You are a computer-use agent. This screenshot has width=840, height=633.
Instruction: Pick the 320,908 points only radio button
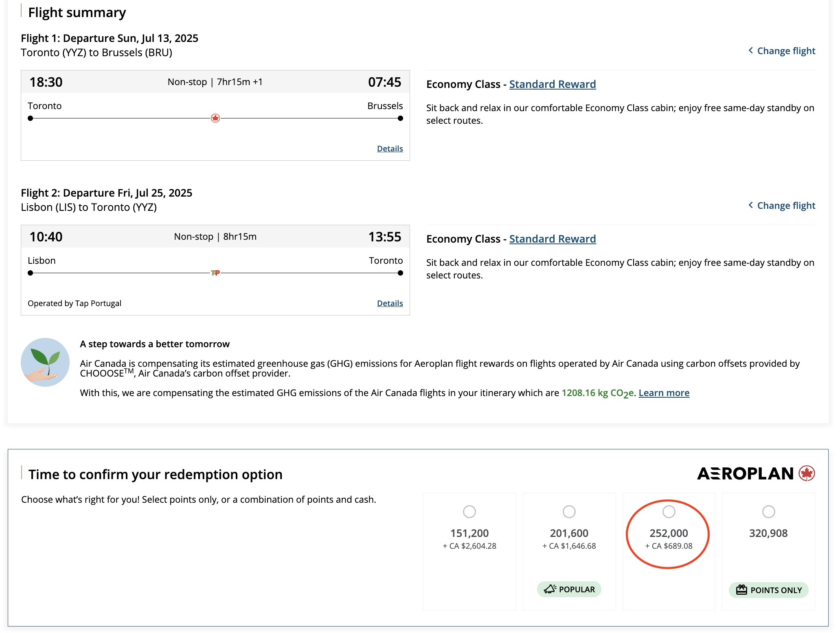pyautogui.click(x=768, y=512)
